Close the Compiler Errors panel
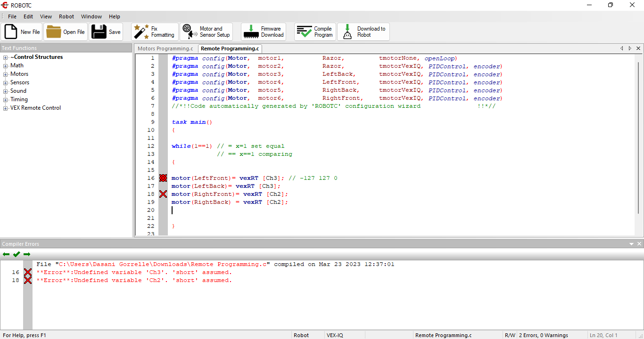 639,244
